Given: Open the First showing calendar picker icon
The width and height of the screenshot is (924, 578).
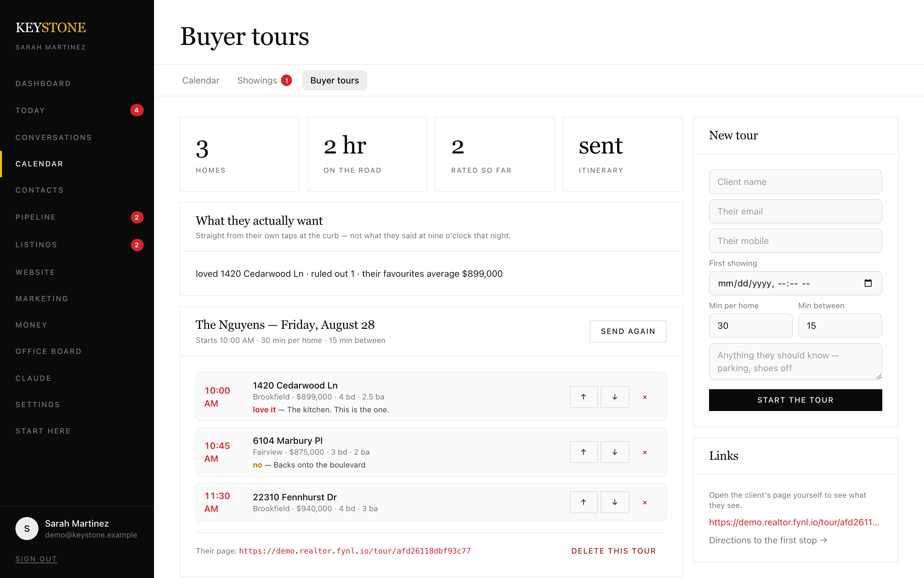Looking at the screenshot, I should 868,283.
